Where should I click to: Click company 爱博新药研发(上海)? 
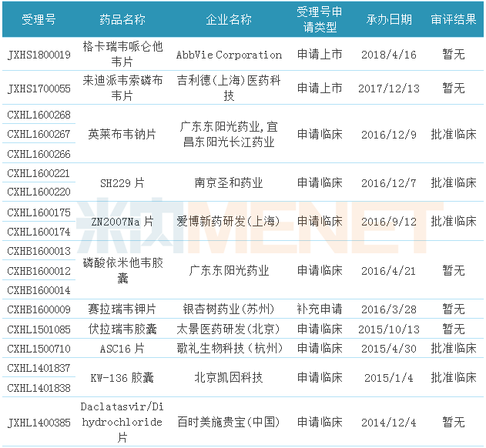pos(229,221)
